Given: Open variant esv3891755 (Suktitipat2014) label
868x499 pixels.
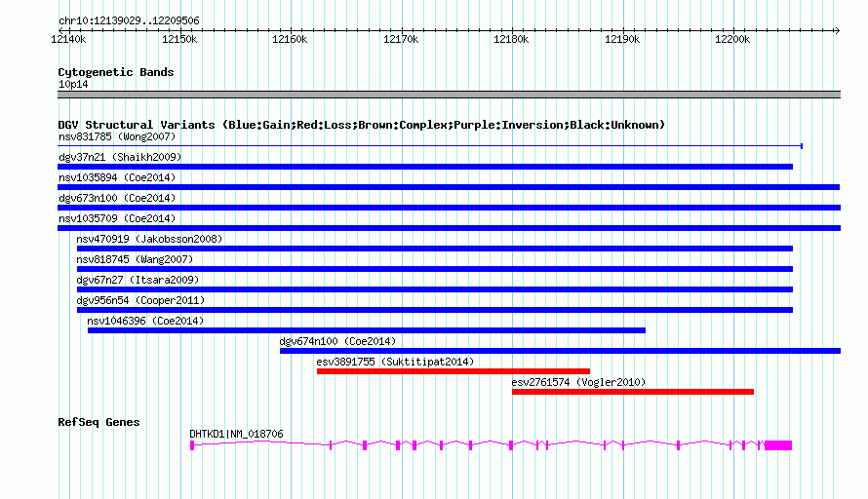Looking at the screenshot, I should 395,362.
